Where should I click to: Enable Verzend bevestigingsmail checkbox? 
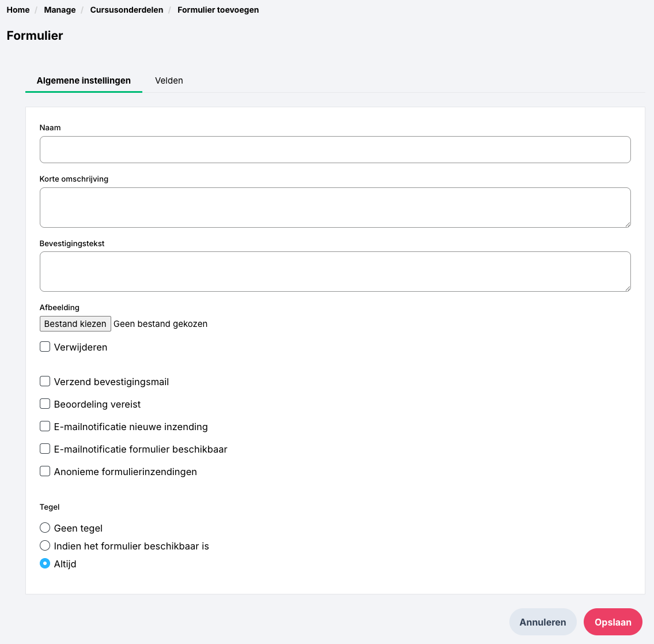[45, 382]
